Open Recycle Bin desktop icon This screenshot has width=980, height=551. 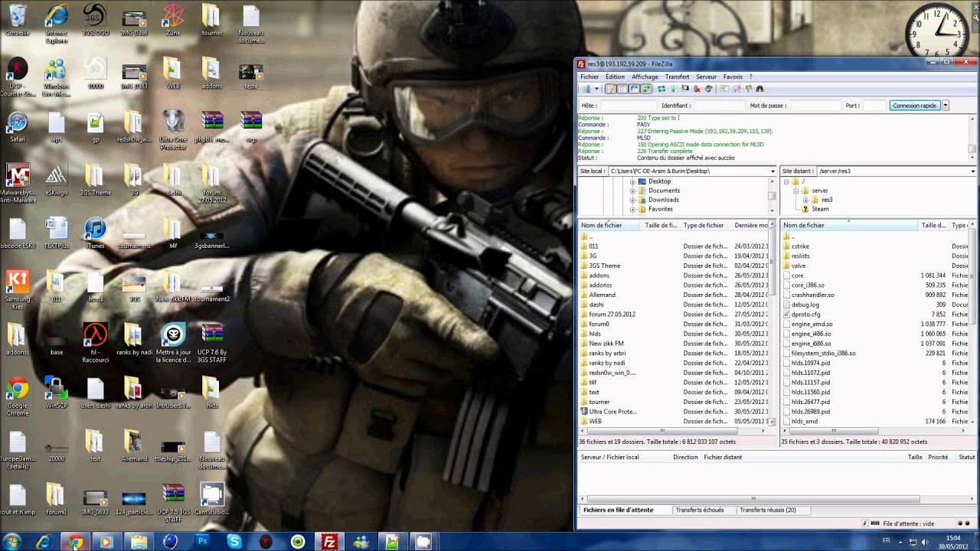pyautogui.click(x=17, y=20)
